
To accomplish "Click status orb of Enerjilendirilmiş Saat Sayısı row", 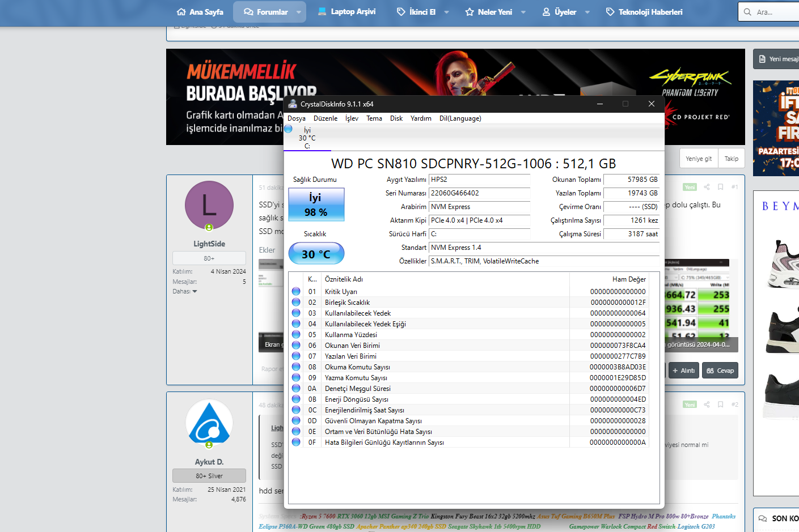I will coord(296,410).
